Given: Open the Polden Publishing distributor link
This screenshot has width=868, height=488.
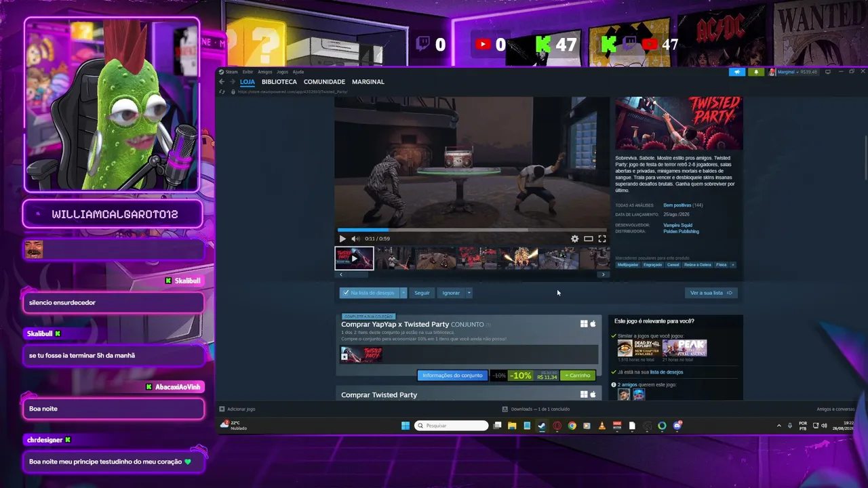Looking at the screenshot, I should point(681,232).
